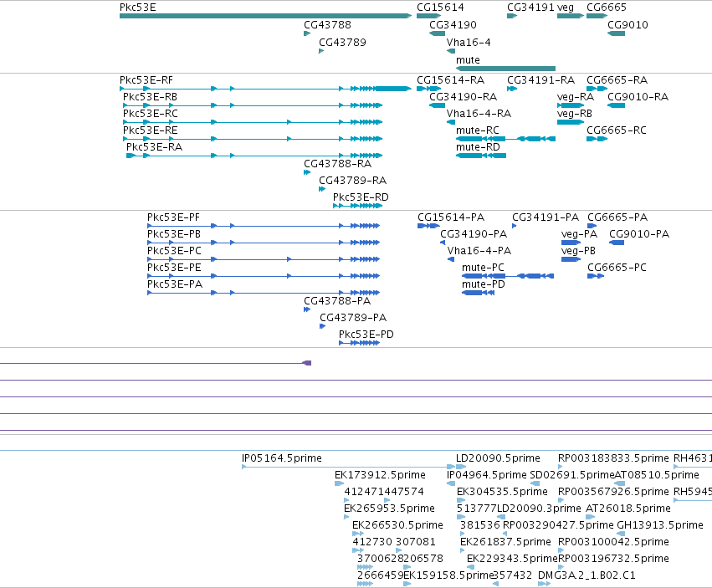Select the CG43789-PA protein label
Viewport: 712px width, 588px height.
(353, 317)
